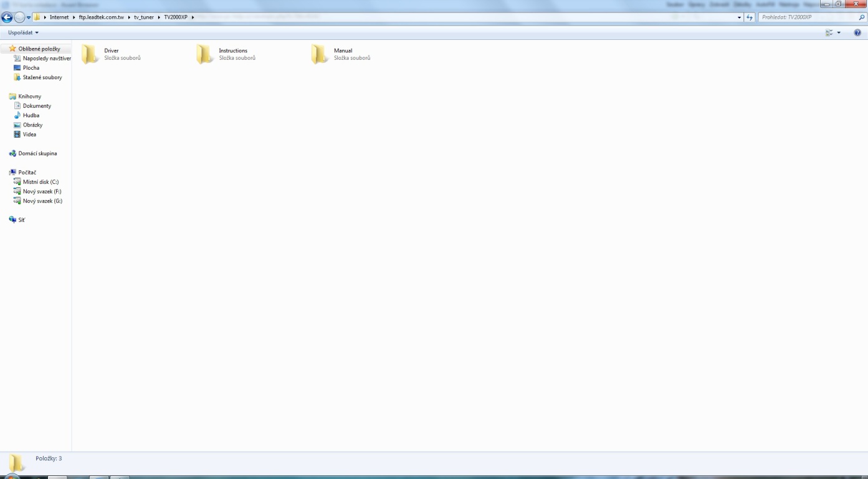
Task: Open the recent pages arrow beside Forward
Action: [29, 17]
